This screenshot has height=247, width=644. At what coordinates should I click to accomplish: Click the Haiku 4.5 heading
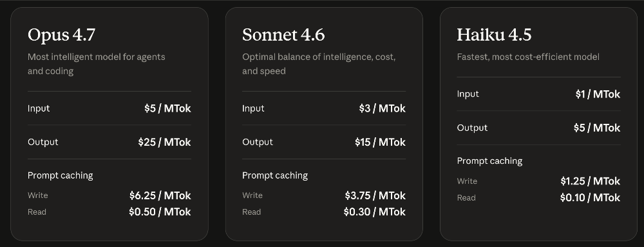pos(494,35)
